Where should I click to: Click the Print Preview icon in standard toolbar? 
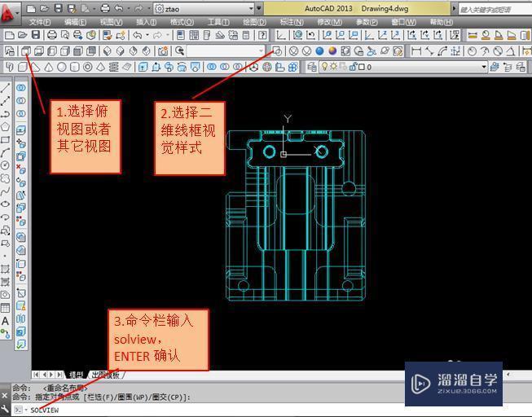tap(65, 35)
